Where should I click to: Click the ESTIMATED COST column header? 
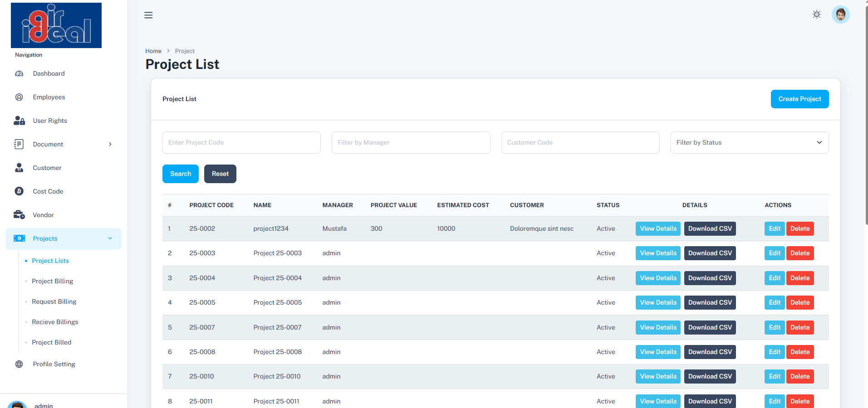(x=463, y=205)
